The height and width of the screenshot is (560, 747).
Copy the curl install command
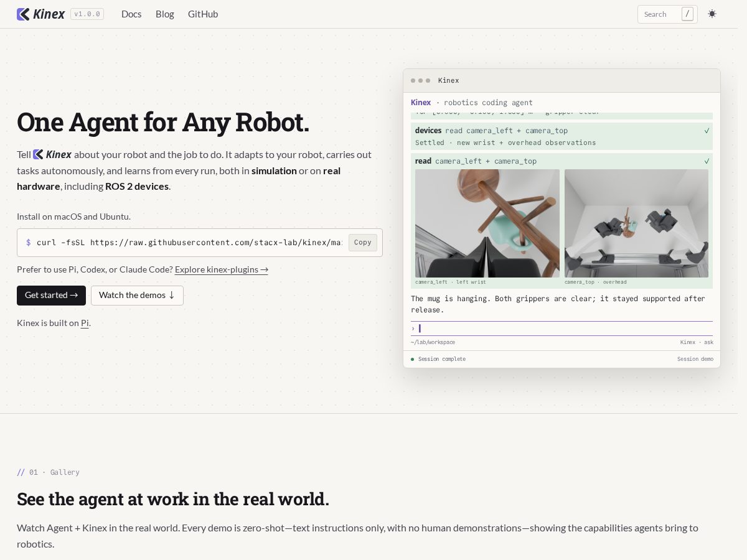click(363, 243)
